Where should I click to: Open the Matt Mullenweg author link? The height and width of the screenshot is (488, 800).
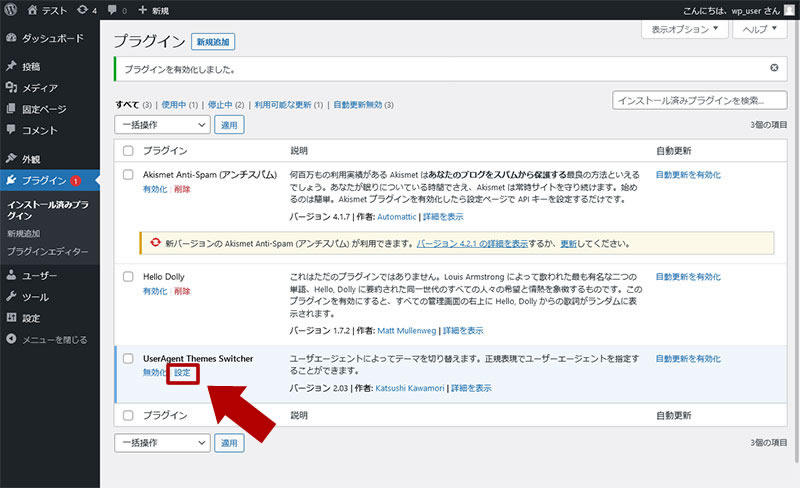pyautogui.click(x=407, y=330)
